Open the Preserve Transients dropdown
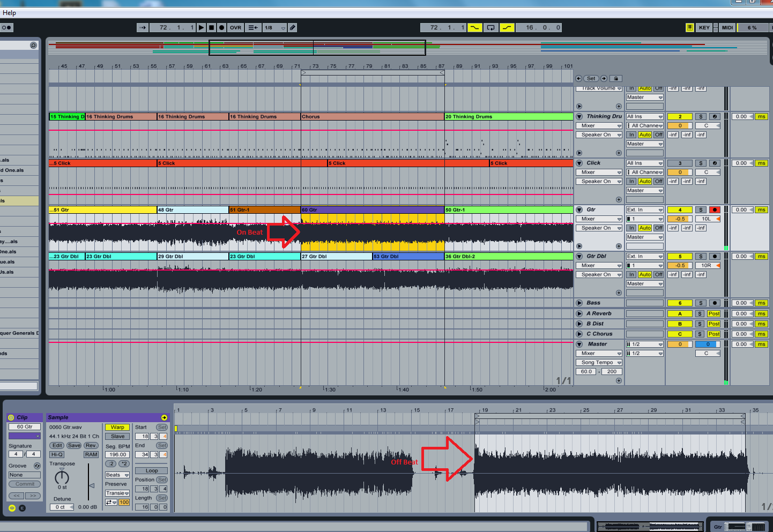This screenshot has width=773, height=532. point(117,493)
